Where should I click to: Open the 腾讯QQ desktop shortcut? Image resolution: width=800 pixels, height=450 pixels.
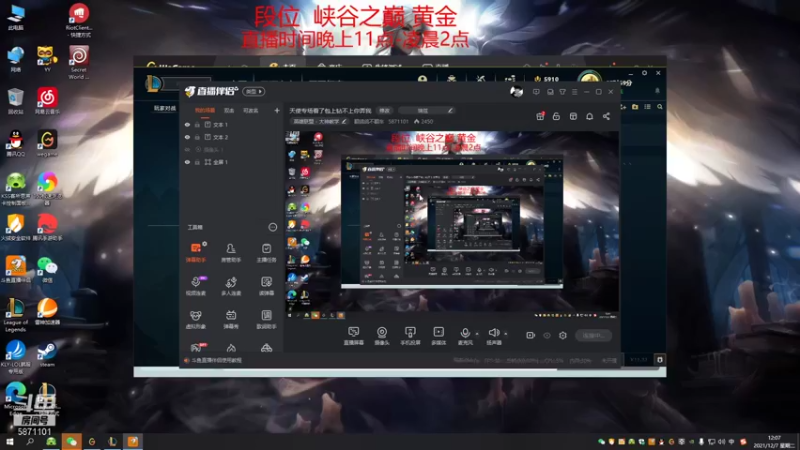[x=15, y=143]
